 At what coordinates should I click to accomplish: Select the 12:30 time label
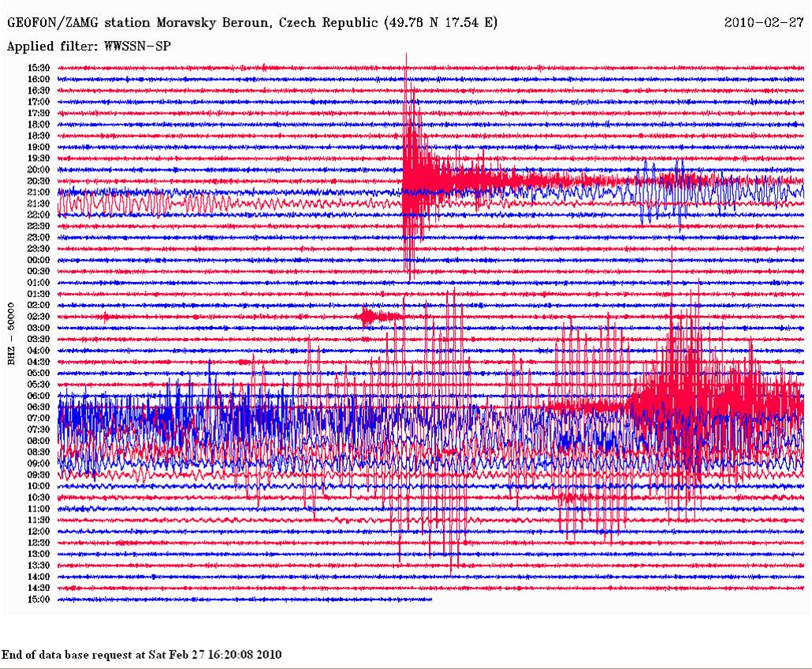39,542
